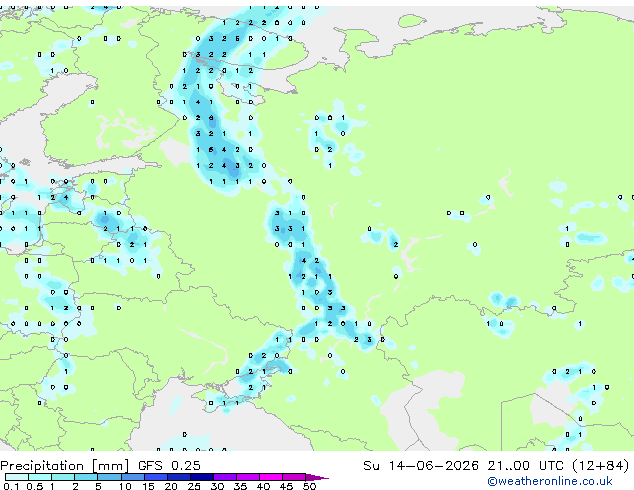The height and width of the screenshot is (490, 634).
Task: Click the 'Precipitation [mm]' title text
Action: (65, 466)
